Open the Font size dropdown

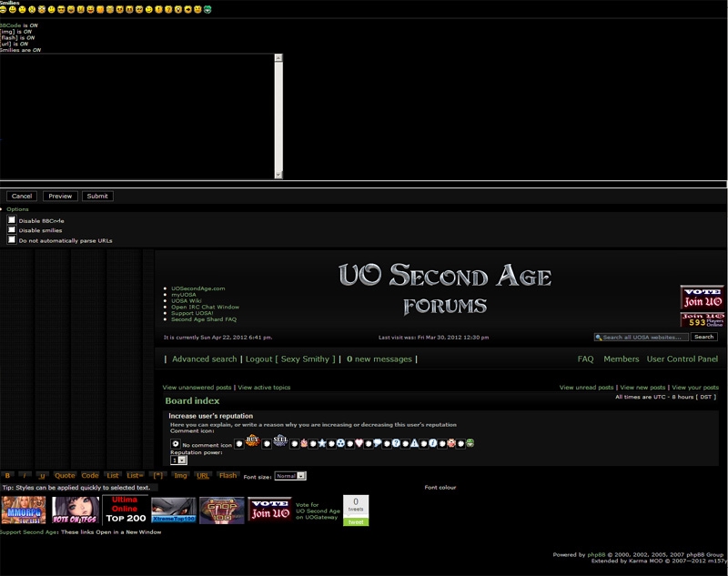pos(290,476)
